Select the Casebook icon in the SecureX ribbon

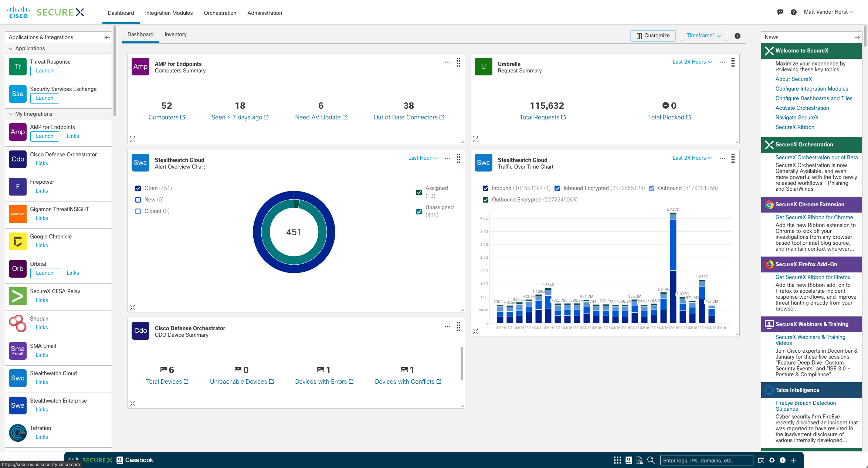(119, 460)
